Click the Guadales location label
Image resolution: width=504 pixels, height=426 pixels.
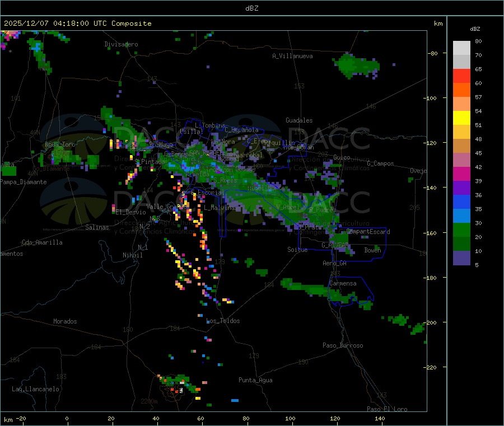pyautogui.click(x=299, y=120)
